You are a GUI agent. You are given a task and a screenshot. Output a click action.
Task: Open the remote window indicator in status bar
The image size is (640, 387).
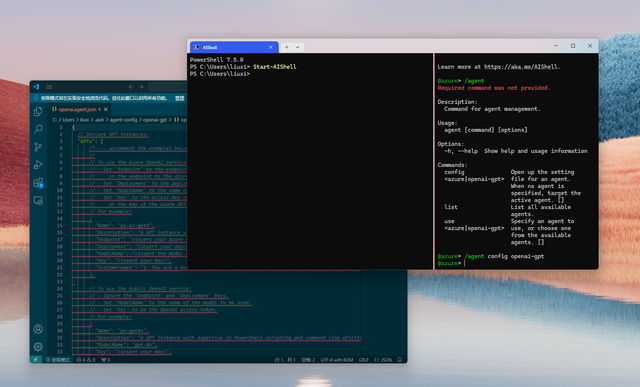(36, 360)
